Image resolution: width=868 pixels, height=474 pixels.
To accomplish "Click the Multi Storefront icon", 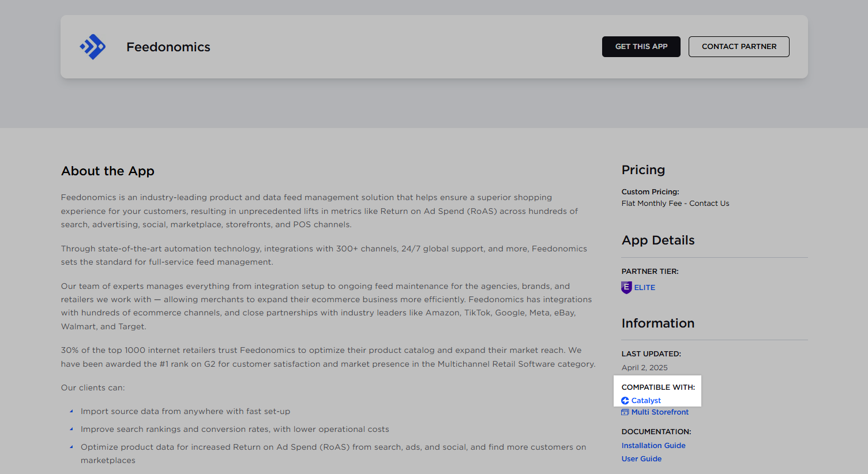I will tap(625, 412).
